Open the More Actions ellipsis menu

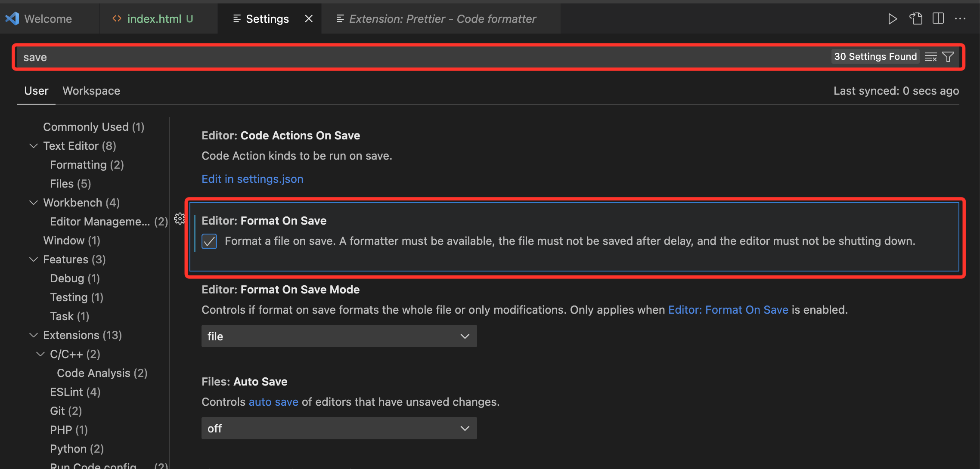(x=961, y=19)
